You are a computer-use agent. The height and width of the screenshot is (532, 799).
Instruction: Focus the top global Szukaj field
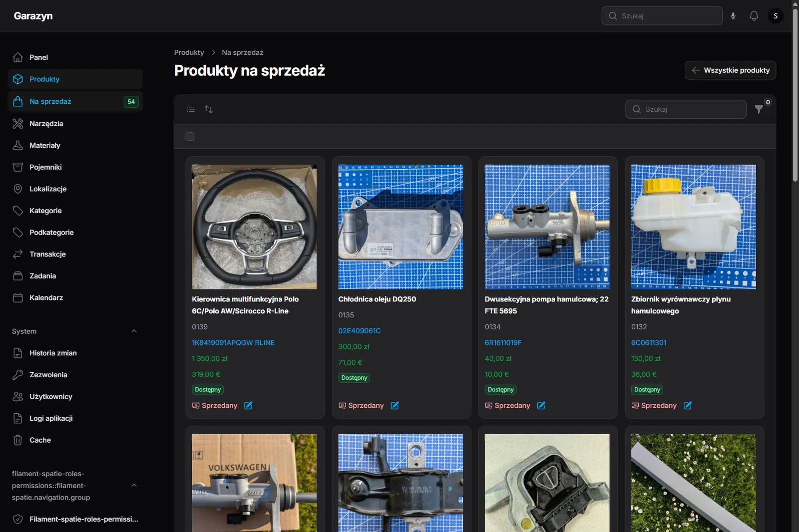(662, 16)
